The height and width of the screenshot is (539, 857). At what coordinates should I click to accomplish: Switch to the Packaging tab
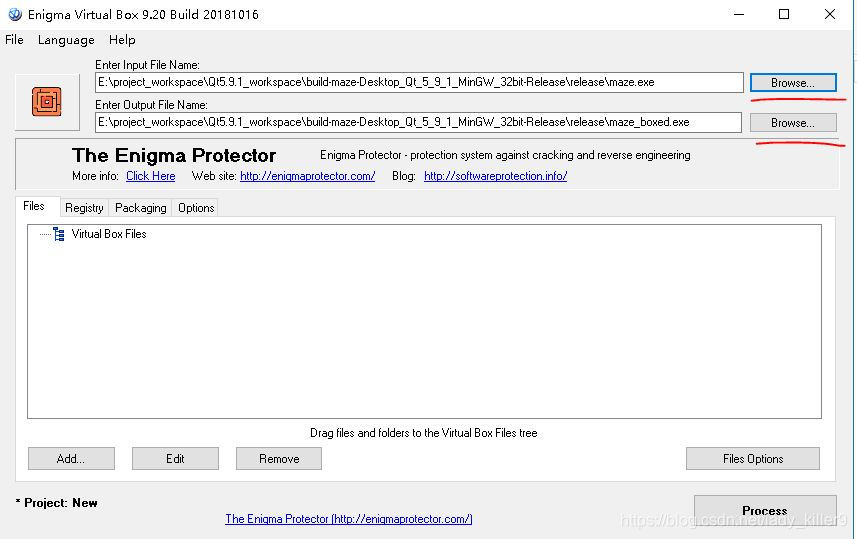pos(140,208)
